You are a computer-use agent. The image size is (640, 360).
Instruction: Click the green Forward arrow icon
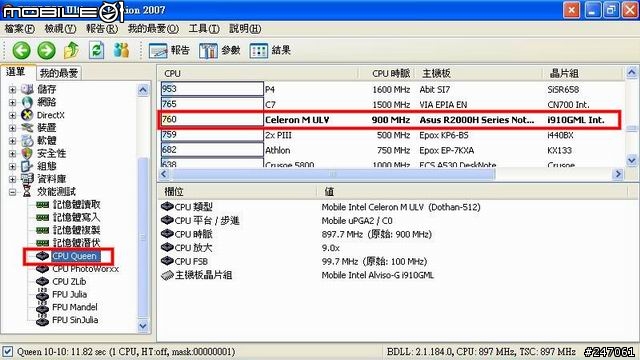[46, 51]
